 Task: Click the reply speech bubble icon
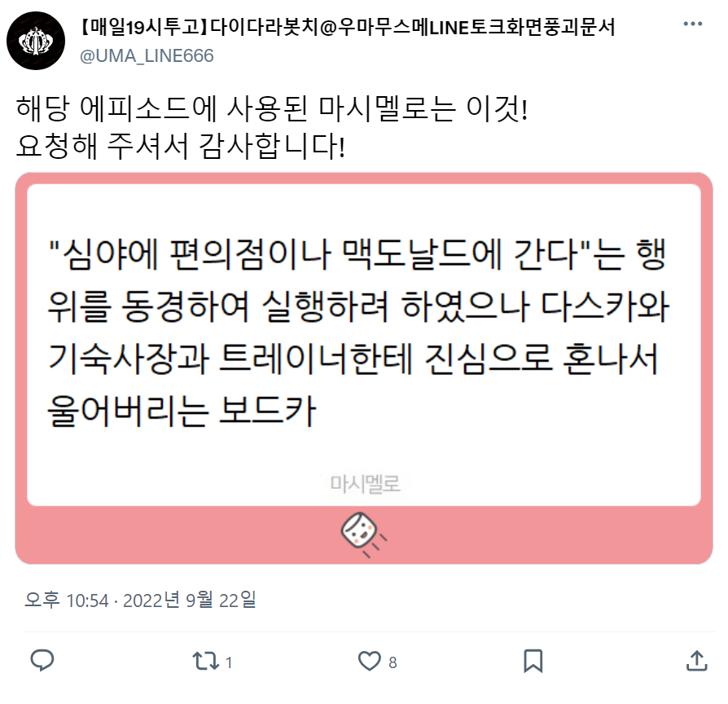(x=42, y=660)
